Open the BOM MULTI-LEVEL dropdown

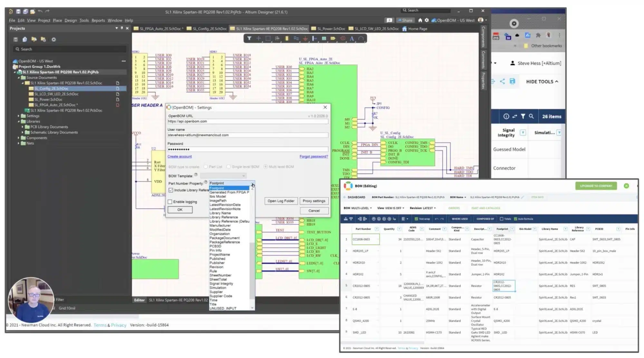pos(358,208)
